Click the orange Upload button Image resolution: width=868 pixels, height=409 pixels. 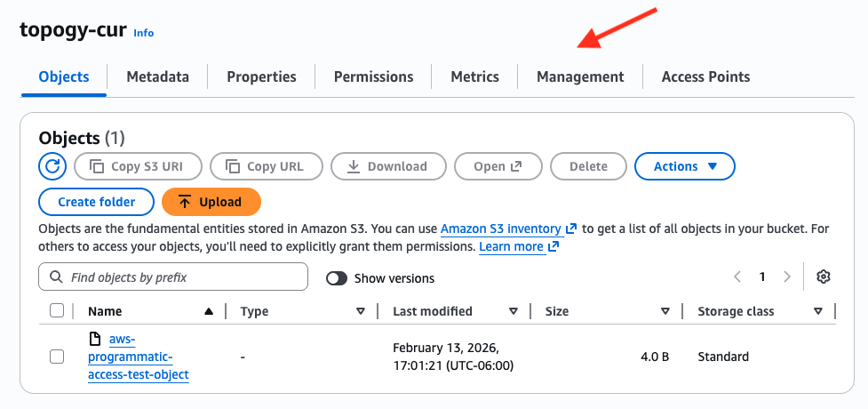(x=211, y=202)
